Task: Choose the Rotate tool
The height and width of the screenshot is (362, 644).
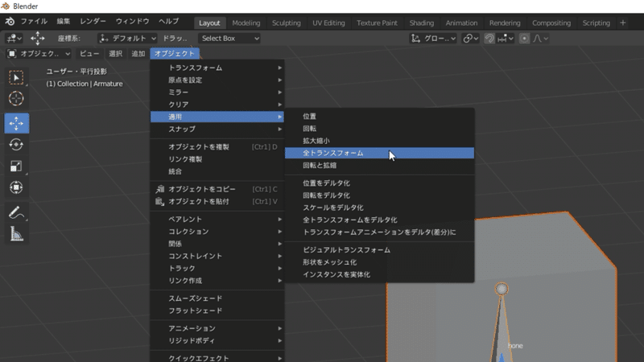Action: [16, 145]
